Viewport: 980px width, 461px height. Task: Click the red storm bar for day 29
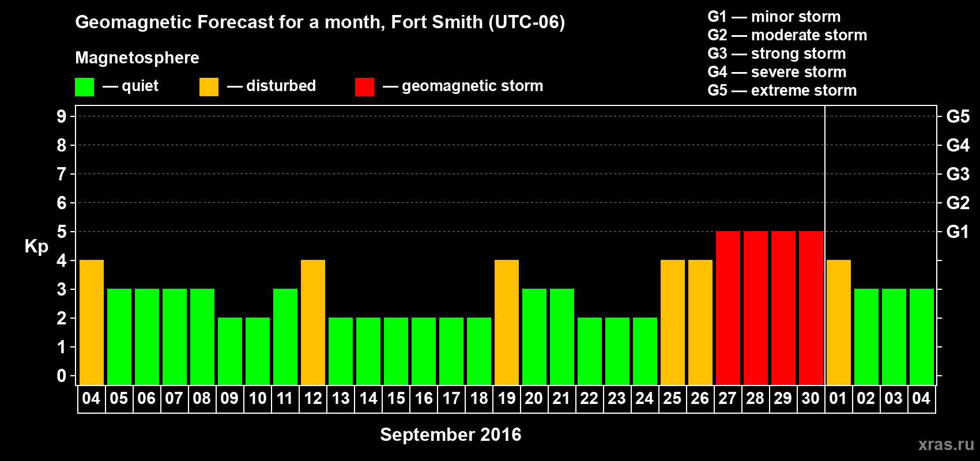(x=783, y=308)
